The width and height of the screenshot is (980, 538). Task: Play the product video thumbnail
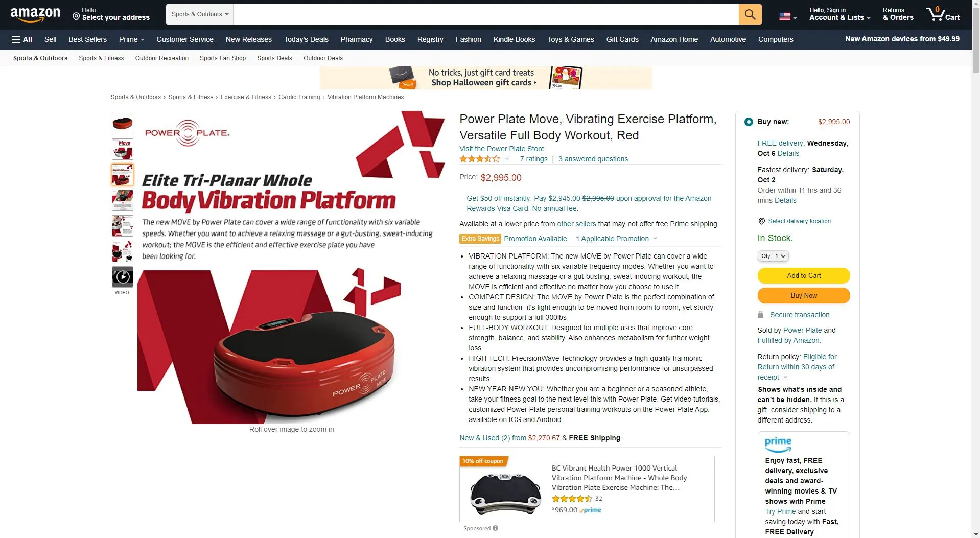pyautogui.click(x=123, y=277)
